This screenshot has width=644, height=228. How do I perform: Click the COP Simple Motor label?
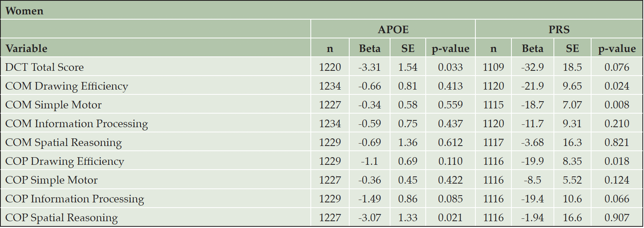tap(51, 180)
